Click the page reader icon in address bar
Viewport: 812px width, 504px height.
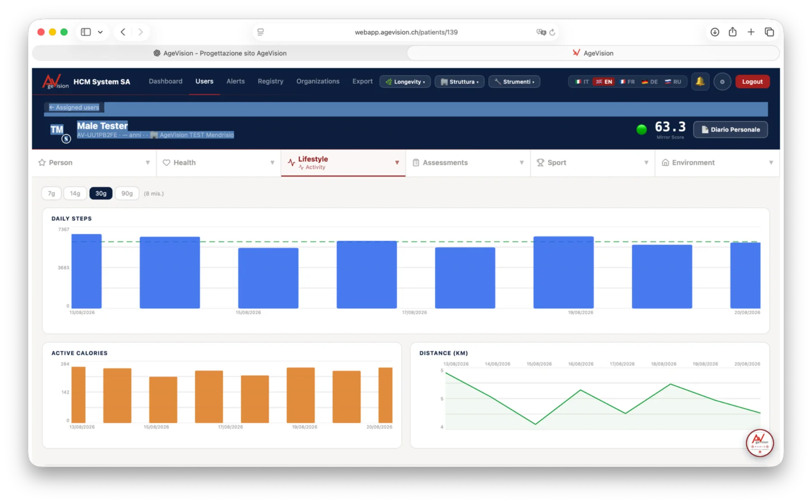point(260,32)
